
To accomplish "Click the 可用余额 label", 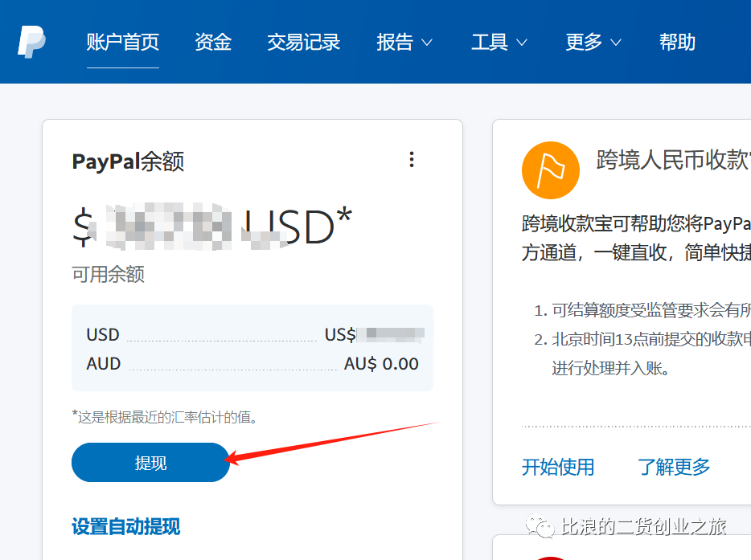I will [x=109, y=274].
